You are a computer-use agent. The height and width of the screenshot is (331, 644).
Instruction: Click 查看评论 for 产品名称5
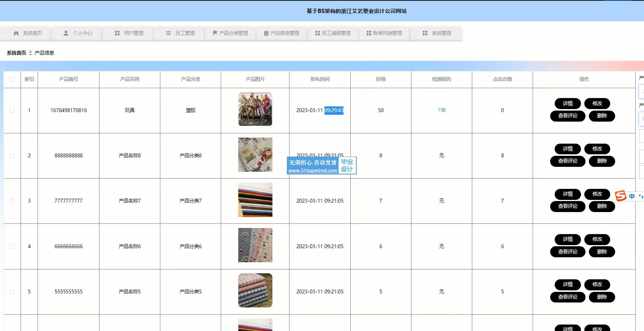(x=568, y=297)
